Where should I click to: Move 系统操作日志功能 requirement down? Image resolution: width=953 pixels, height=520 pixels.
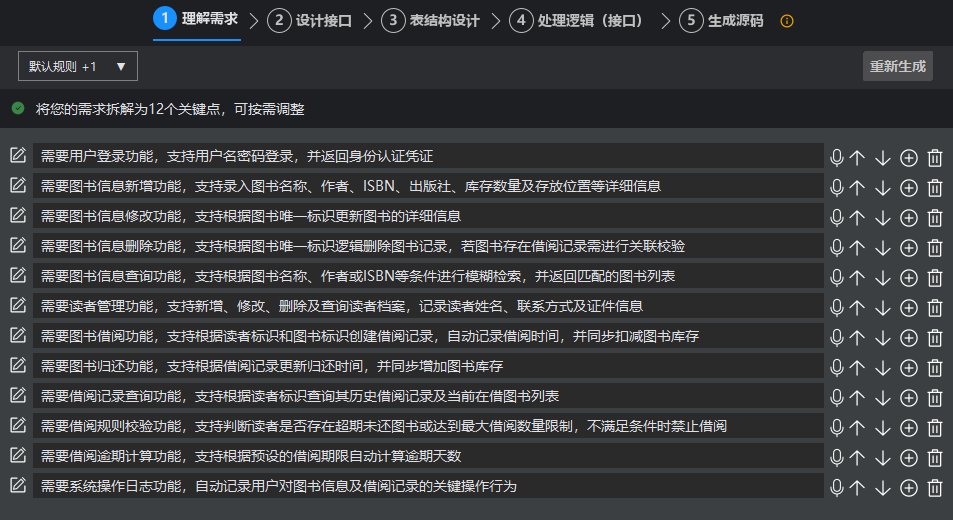(x=882, y=487)
